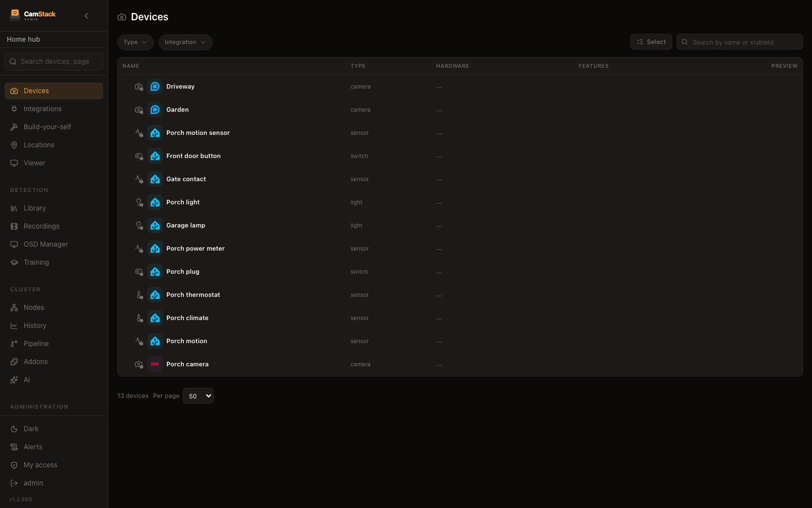Click the OSD Manager monitor icon
The height and width of the screenshot is (508, 812).
tap(14, 244)
